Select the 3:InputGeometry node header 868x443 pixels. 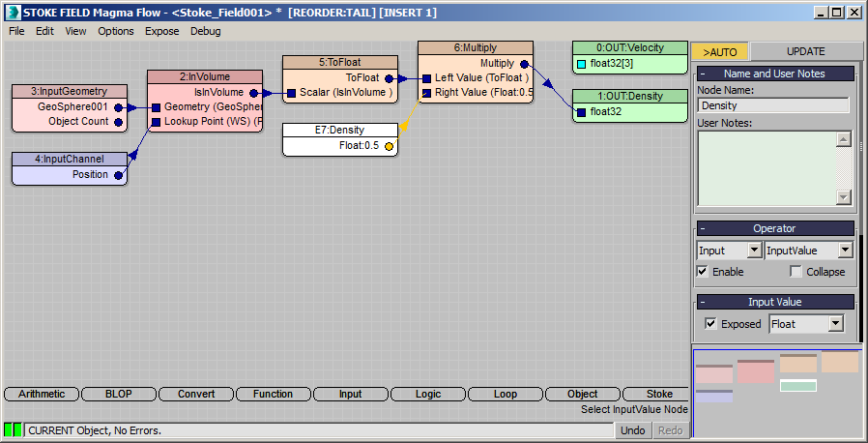[70, 91]
